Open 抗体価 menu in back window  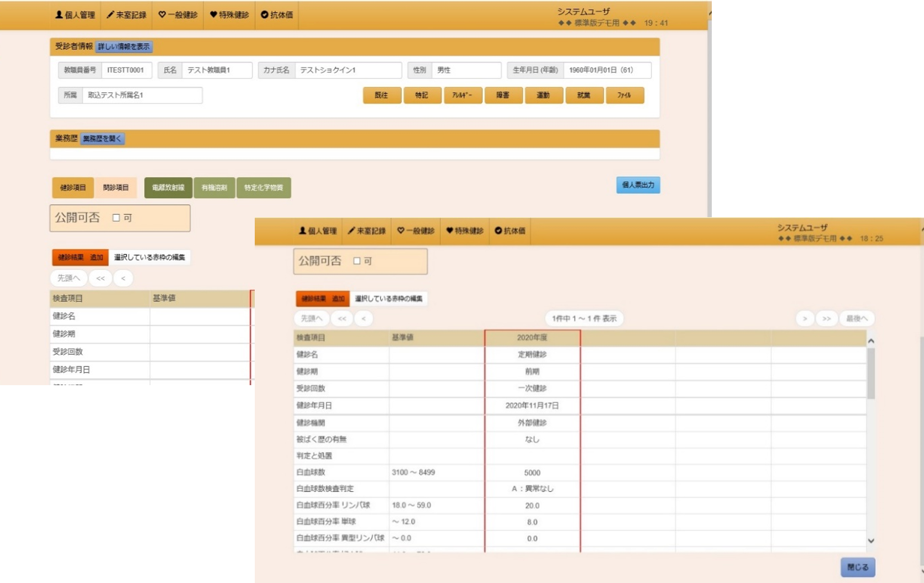pyautogui.click(x=277, y=15)
